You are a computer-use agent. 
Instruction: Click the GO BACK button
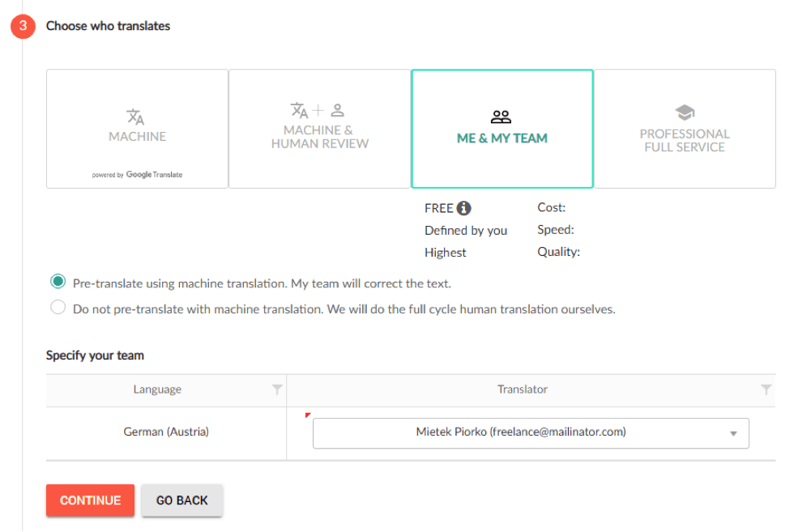click(x=181, y=500)
